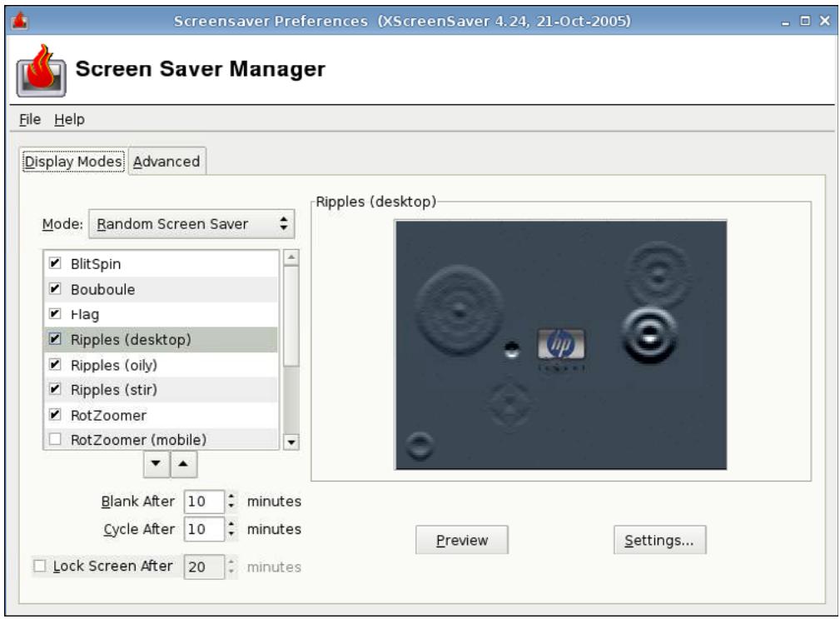Click the Blank After minutes field
The height and width of the screenshot is (619, 840).
click(204, 502)
